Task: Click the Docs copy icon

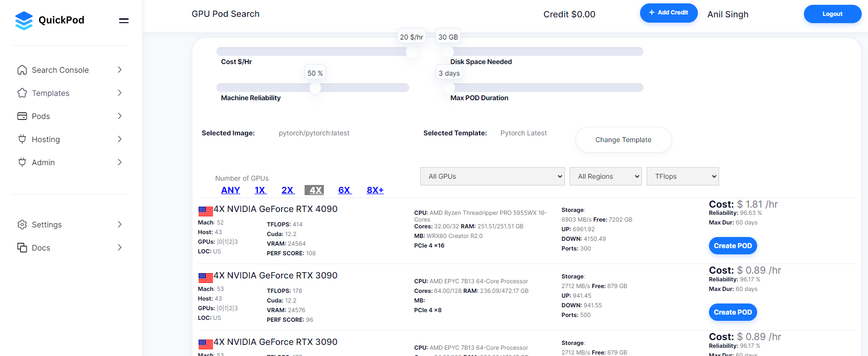Action: tap(22, 248)
